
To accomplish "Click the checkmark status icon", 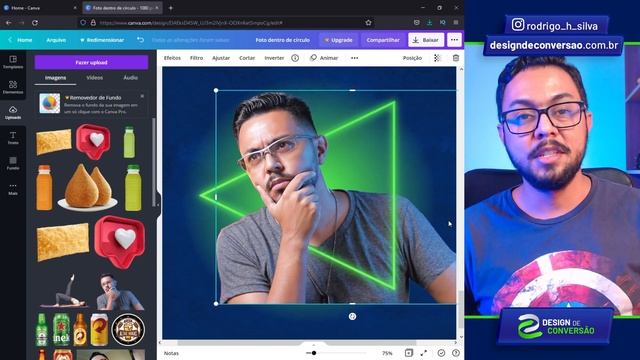I will (x=441, y=353).
